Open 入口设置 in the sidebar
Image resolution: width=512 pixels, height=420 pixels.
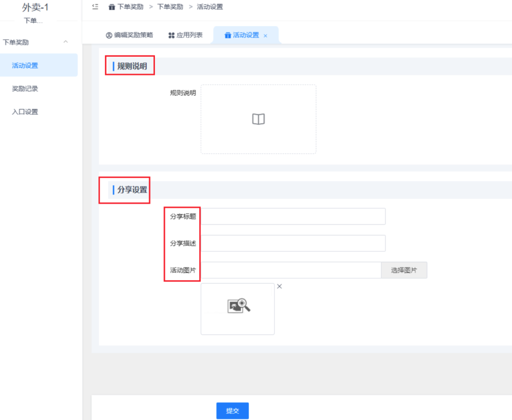pyautogui.click(x=25, y=111)
